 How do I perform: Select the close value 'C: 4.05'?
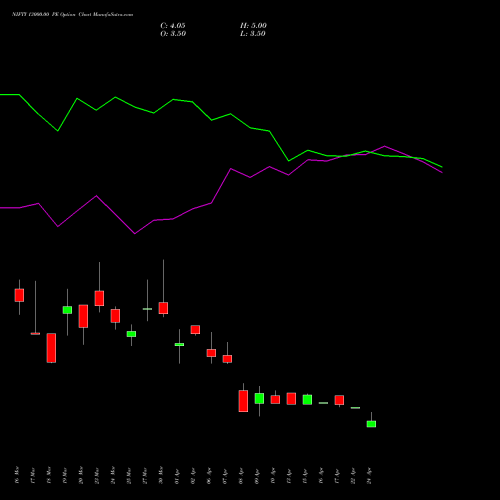click(173, 26)
